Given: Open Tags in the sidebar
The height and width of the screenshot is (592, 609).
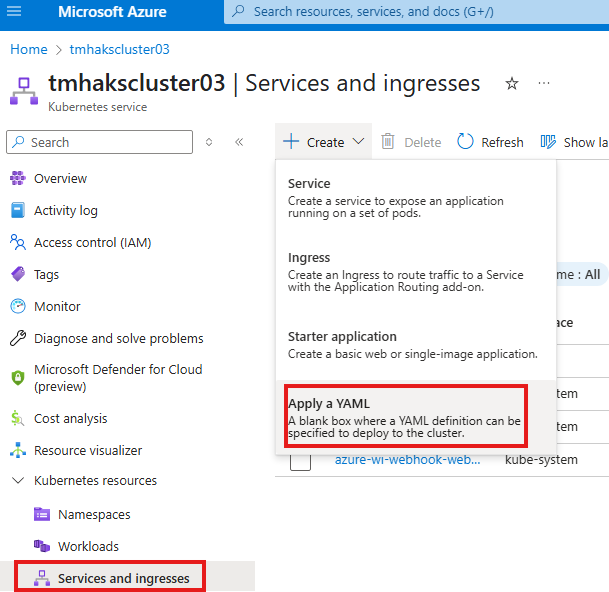Looking at the screenshot, I should 46,275.
